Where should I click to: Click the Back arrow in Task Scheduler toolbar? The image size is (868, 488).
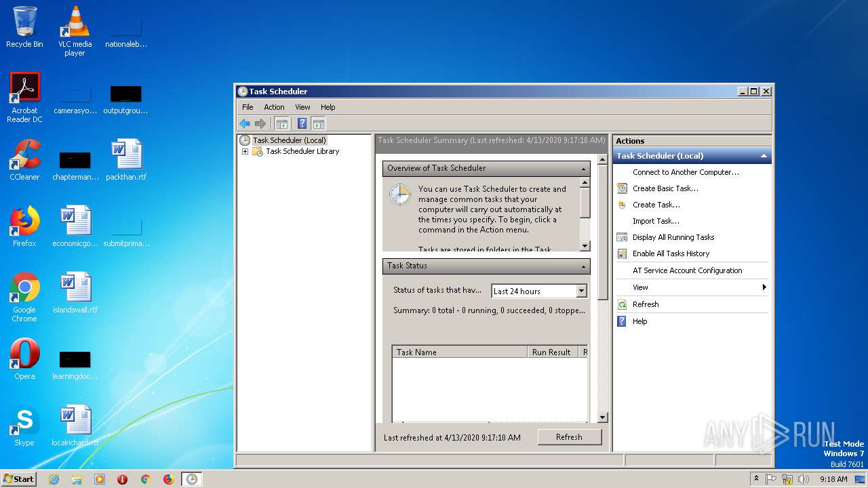245,123
